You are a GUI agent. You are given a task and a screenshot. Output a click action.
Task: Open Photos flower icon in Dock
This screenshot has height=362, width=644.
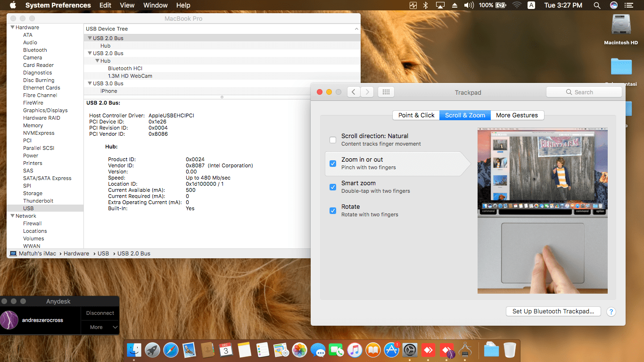click(x=299, y=350)
